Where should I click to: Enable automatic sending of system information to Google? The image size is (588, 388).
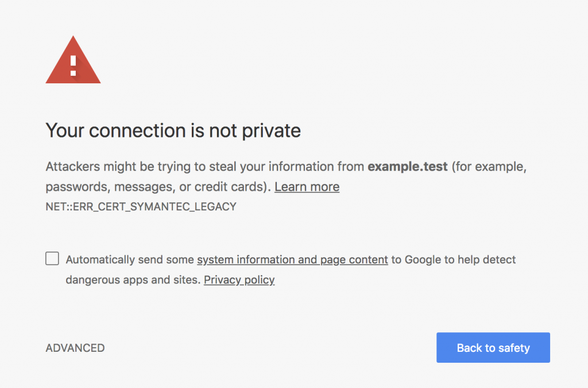tap(52, 259)
